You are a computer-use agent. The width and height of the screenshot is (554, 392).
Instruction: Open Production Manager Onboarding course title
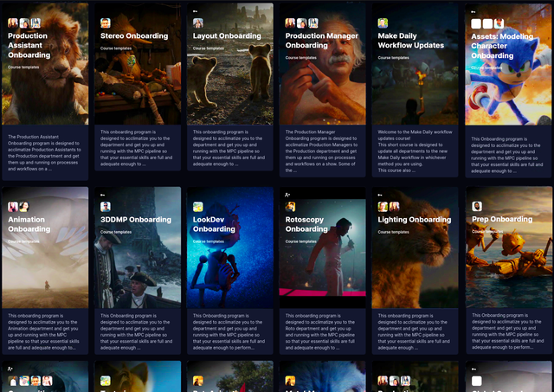[x=321, y=41]
